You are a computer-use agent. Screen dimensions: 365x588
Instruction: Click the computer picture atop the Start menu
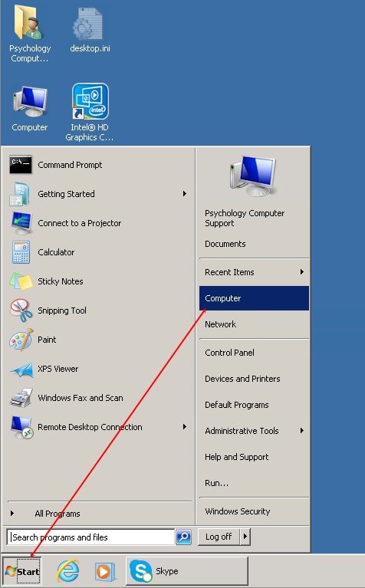pos(254,176)
